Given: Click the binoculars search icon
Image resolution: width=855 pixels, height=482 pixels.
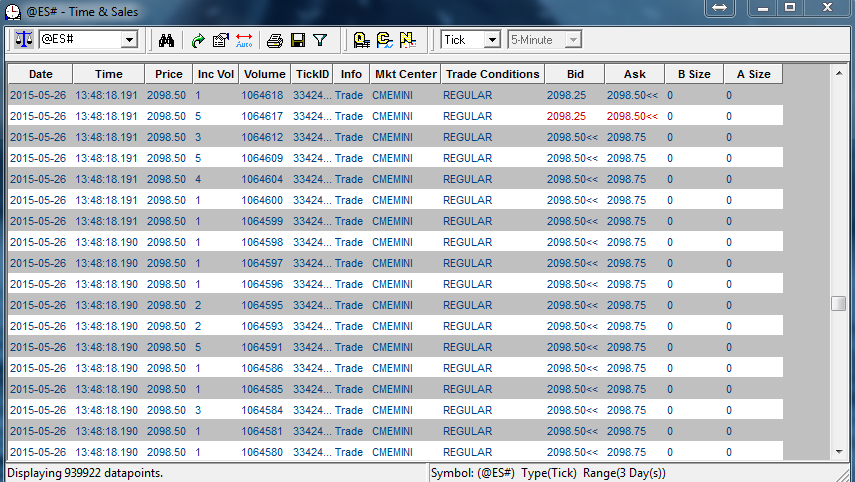Looking at the screenshot, I should tap(166, 40).
